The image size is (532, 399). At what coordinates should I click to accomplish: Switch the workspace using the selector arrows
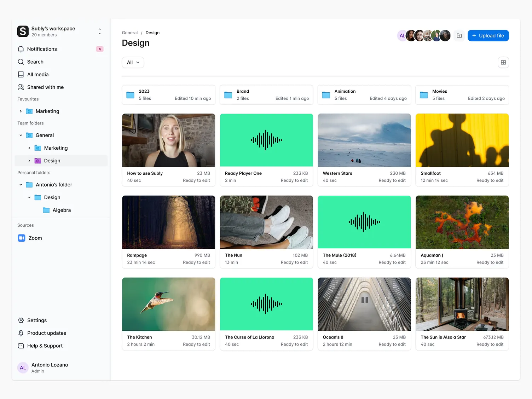99,31
